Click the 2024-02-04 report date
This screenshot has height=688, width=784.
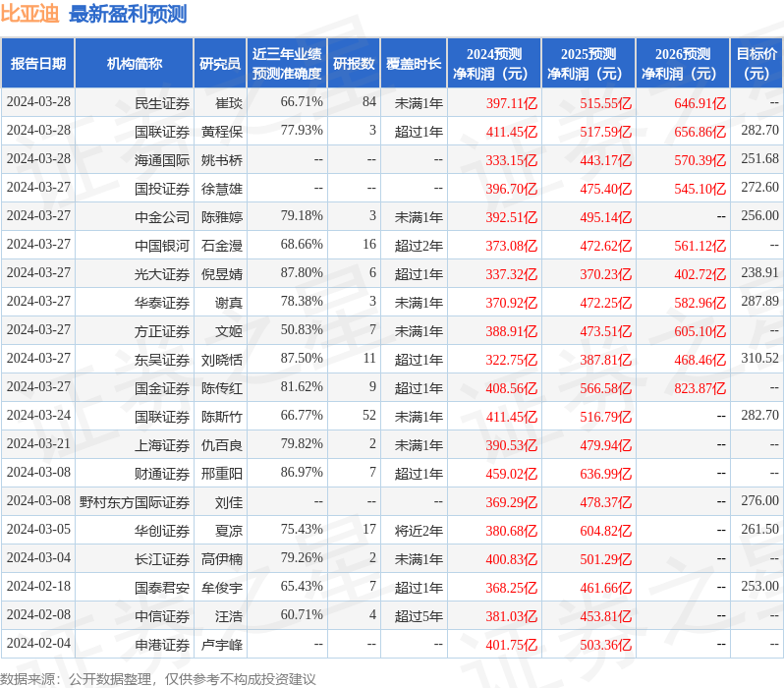[38, 644]
